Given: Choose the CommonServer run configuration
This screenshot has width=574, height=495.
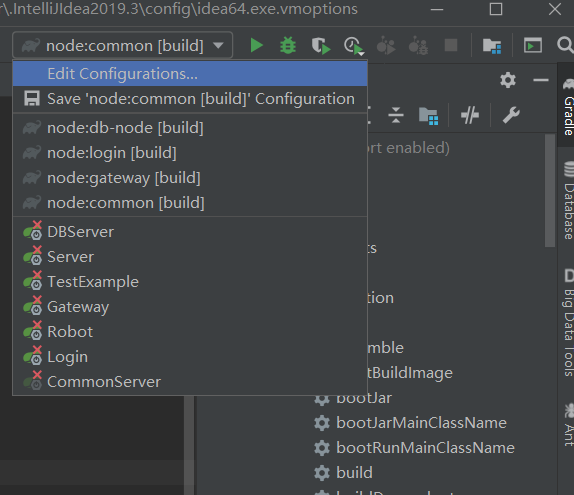Looking at the screenshot, I should pos(190,382).
